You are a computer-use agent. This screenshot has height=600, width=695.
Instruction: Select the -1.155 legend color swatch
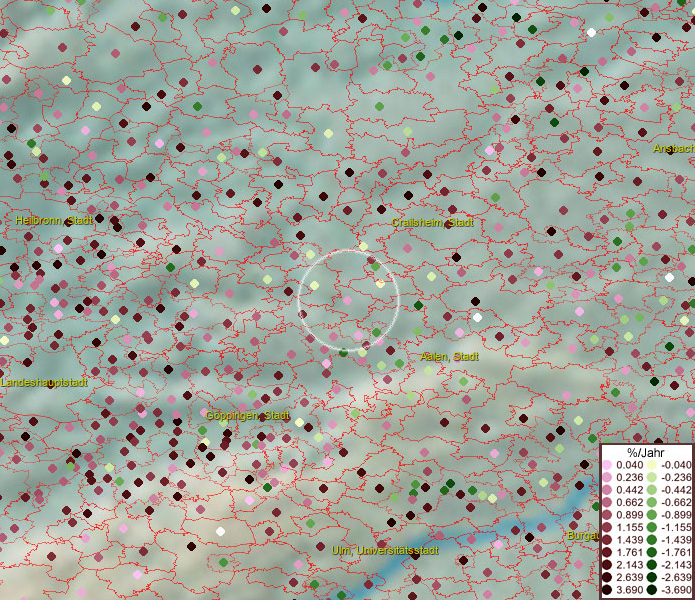pyautogui.click(x=652, y=527)
